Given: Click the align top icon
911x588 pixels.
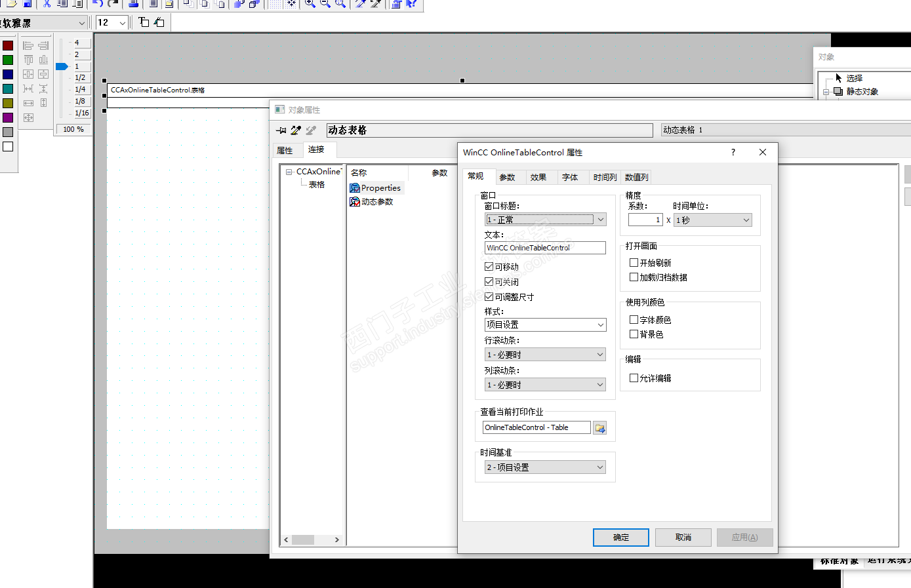Looking at the screenshot, I should 28,60.
